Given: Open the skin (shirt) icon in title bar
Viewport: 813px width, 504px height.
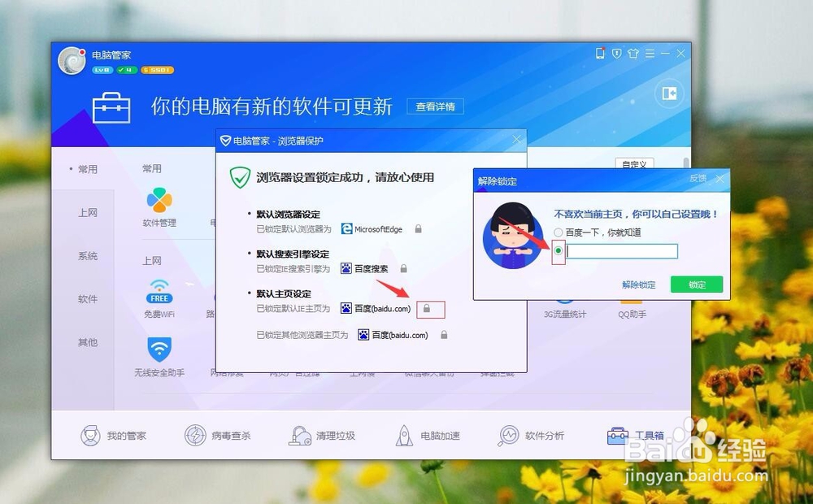Looking at the screenshot, I should coord(633,53).
